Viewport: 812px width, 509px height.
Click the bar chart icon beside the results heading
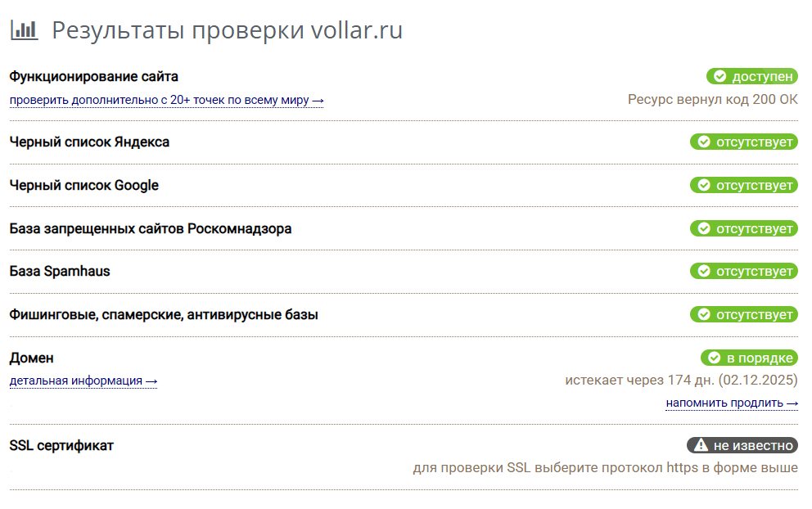pyautogui.click(x=24, y=30)
